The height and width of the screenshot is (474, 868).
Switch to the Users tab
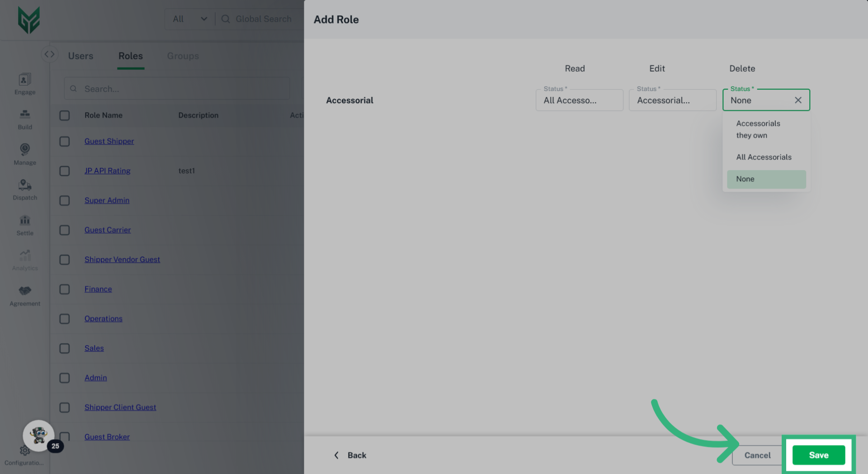(80, 56)
